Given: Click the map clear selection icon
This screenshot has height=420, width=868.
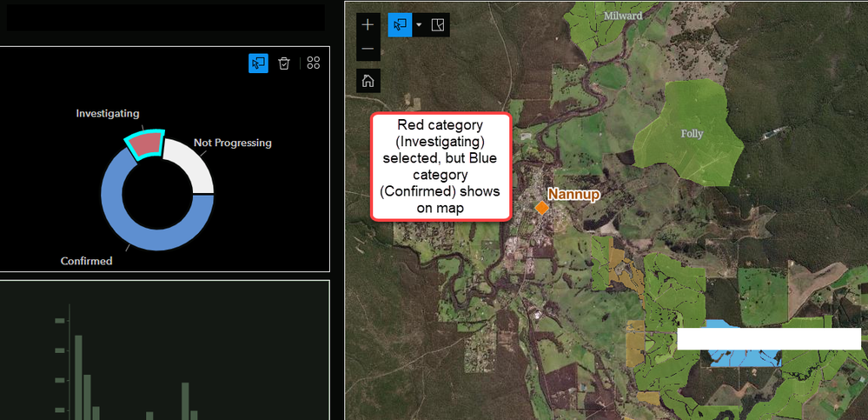Looking at the screenshot, I should click(x=438, y=25).
